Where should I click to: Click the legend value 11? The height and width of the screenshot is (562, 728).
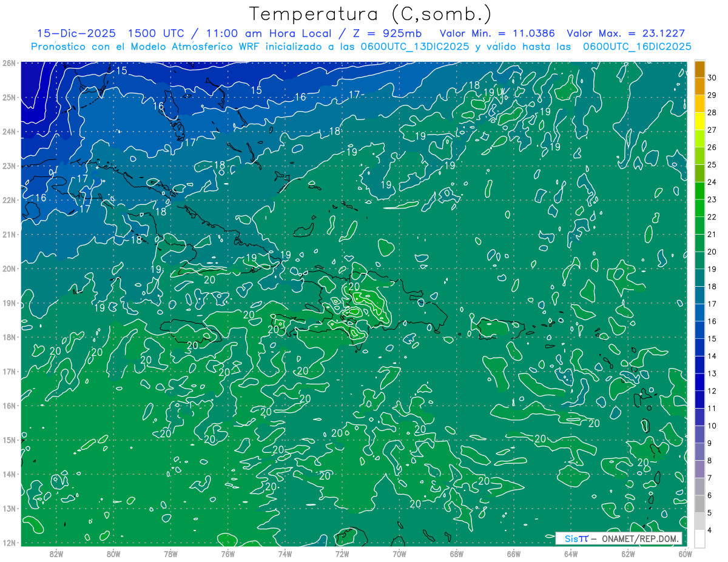coord(712,409)
